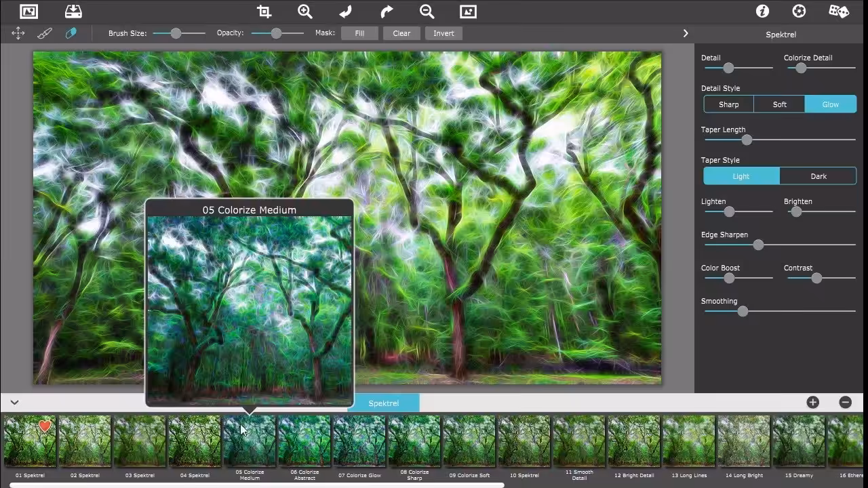Open the info panel

pyautogui.click(x=763, y=12)
